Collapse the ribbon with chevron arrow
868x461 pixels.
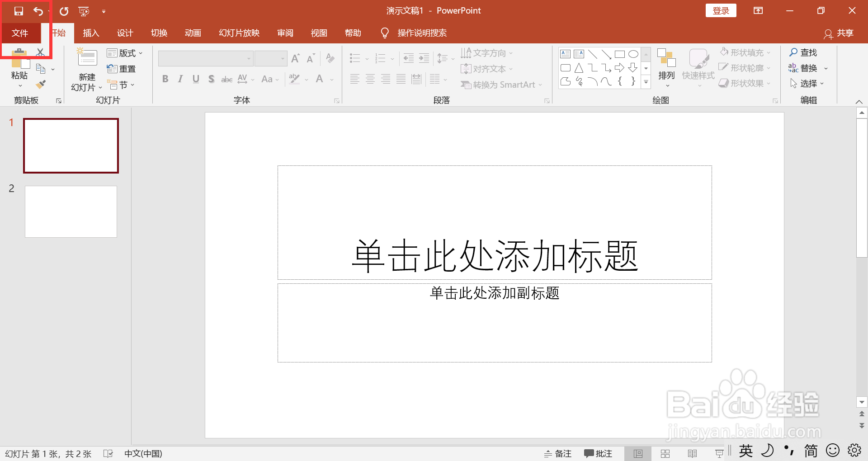click(x=859, y=101)
